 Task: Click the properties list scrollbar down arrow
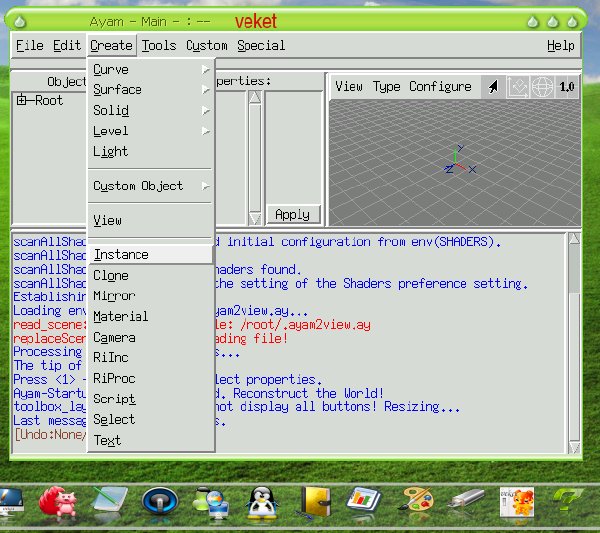255,218
